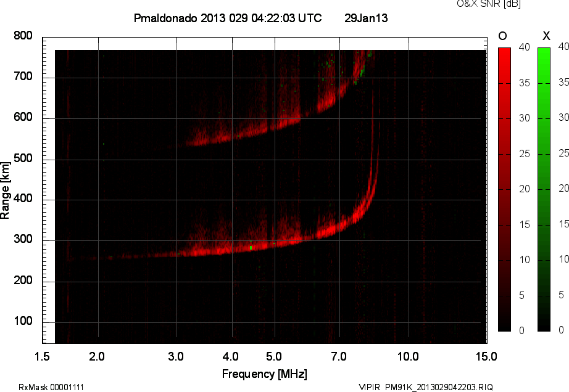
Task: Click the 300 range axis tick label
Action: tap(23, 239)
